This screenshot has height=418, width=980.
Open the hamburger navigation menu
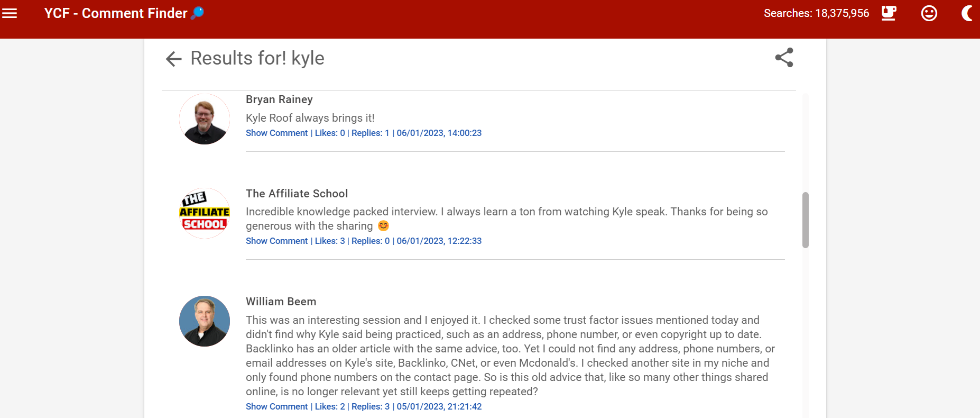(x=10, y=13)
